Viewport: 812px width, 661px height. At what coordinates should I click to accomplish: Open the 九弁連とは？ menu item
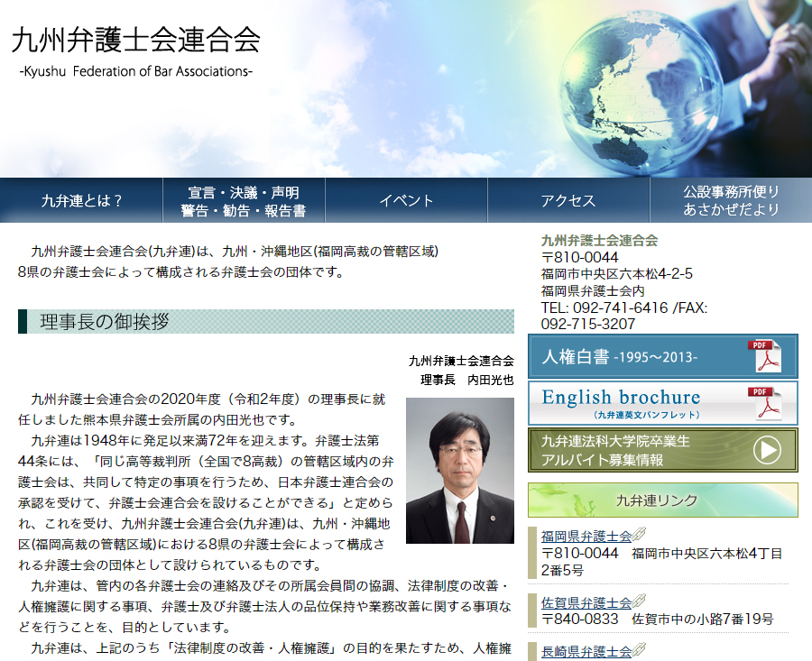[81, 200]
